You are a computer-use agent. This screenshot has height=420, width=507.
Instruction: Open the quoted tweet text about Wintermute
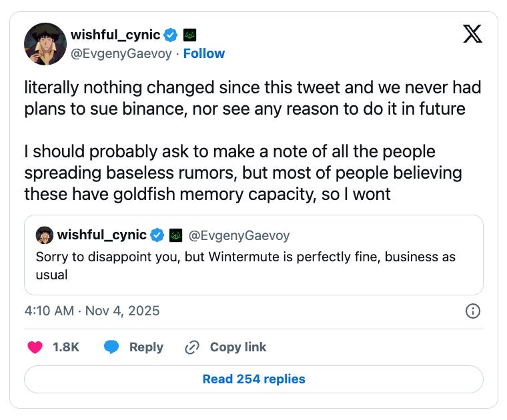(245, 265)
